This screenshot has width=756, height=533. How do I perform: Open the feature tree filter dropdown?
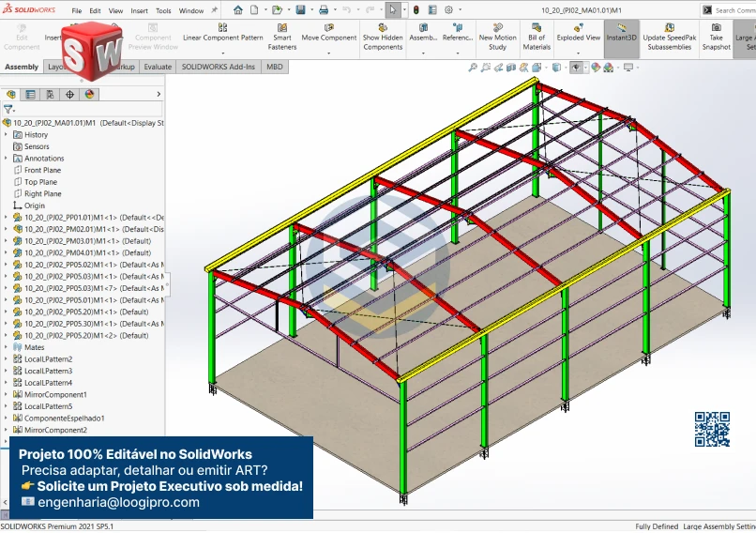(10, 110)
